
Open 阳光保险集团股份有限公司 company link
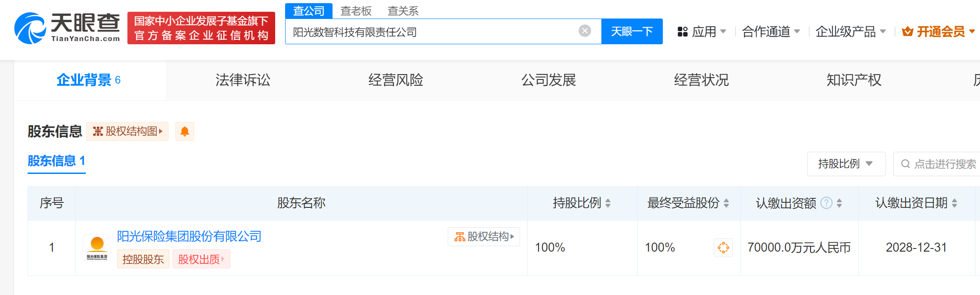point(189,236)
